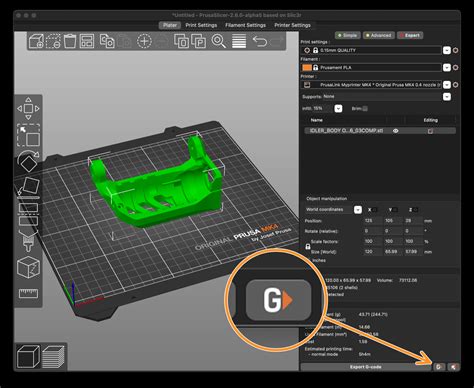The image size is (474, 388).
Task: Click the Size X value field
Action: pyautogui.click(x=373, y=252)
